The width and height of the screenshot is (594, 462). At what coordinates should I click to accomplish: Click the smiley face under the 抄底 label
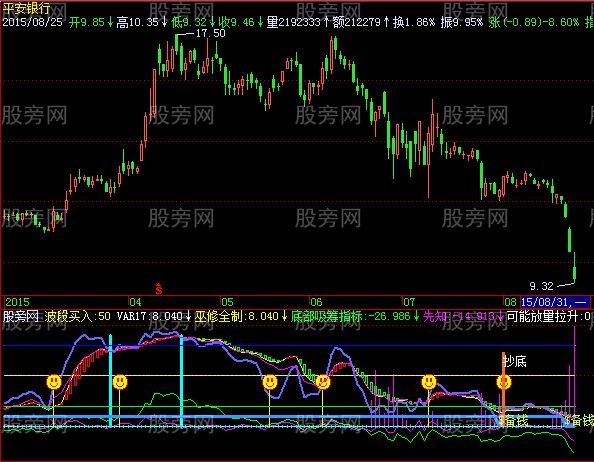504,382
